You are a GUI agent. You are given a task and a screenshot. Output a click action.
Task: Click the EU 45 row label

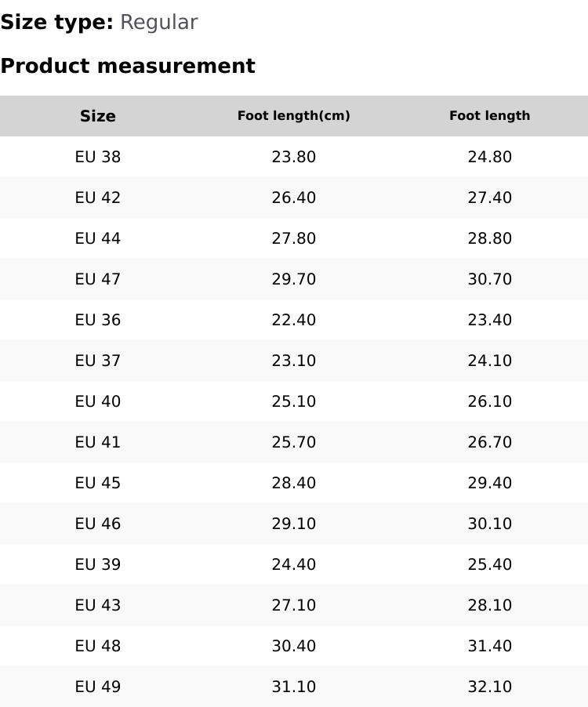click(x=98, y=483)
